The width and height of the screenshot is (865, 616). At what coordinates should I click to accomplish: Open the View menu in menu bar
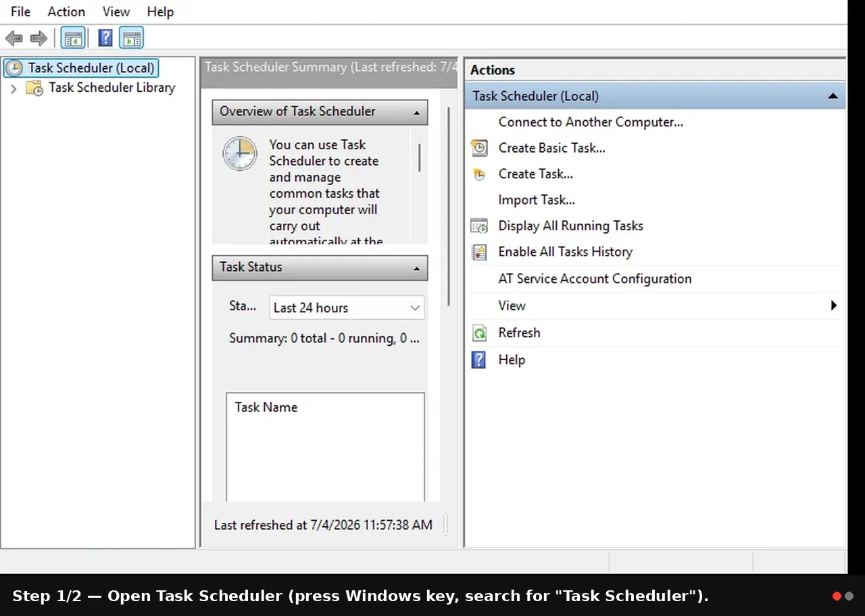tap(116, 11)
